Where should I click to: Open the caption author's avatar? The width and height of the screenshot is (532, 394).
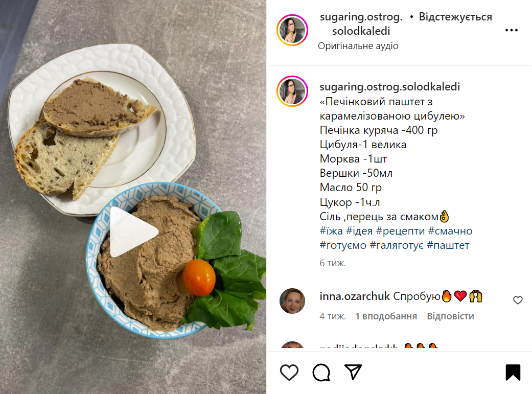292,91
